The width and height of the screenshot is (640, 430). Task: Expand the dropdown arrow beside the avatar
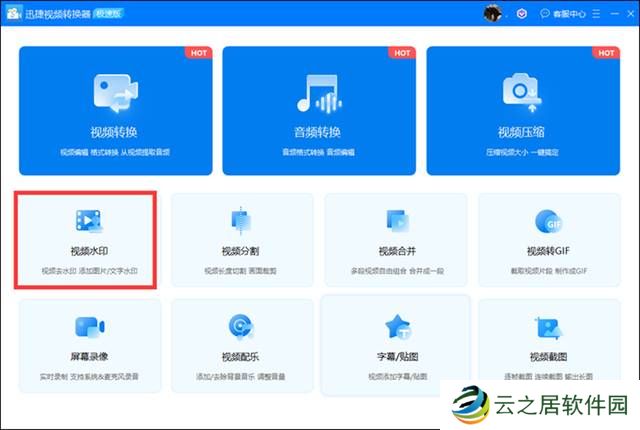[x=507, y=14]
